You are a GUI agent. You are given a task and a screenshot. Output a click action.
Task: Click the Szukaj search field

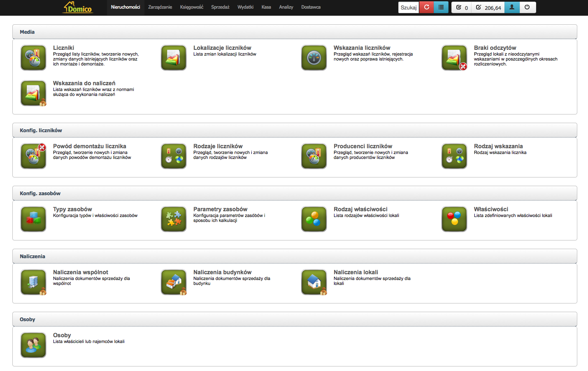(x=409, y=7)
